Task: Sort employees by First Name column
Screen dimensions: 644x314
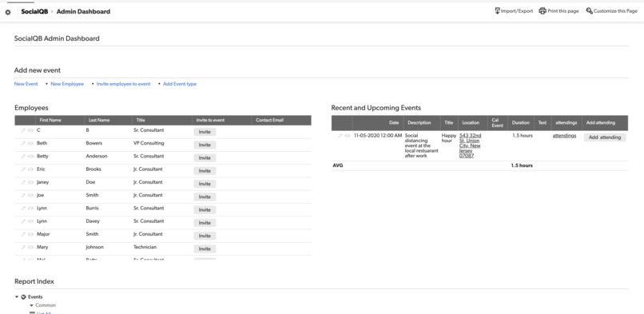Action: (50, 121)
